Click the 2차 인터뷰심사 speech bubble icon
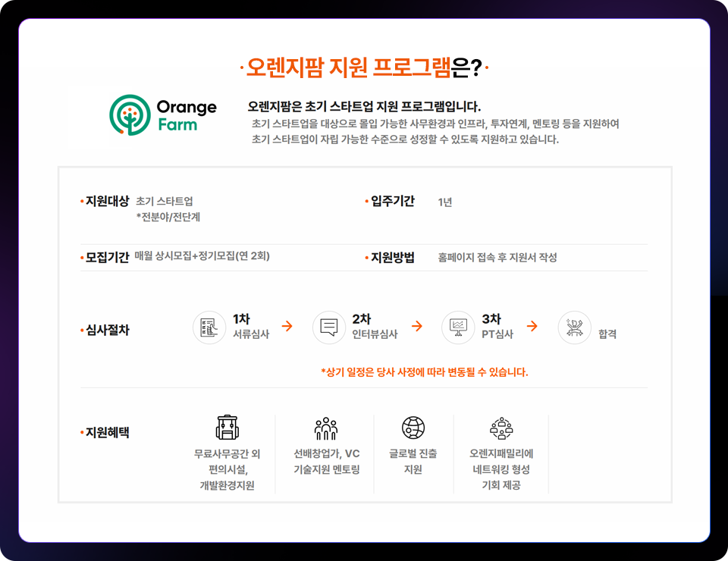728x561 pixels. point(329,327)
